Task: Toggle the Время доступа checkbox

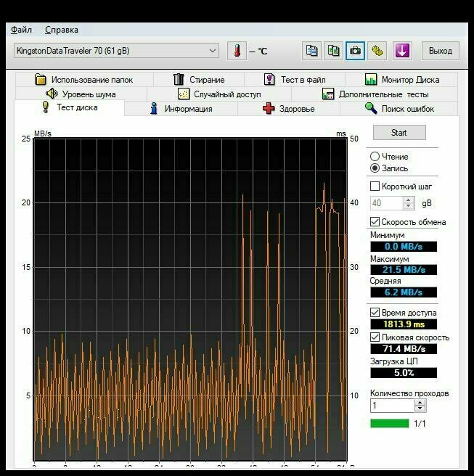Action: pyautogui.click(x=375, y=312)
